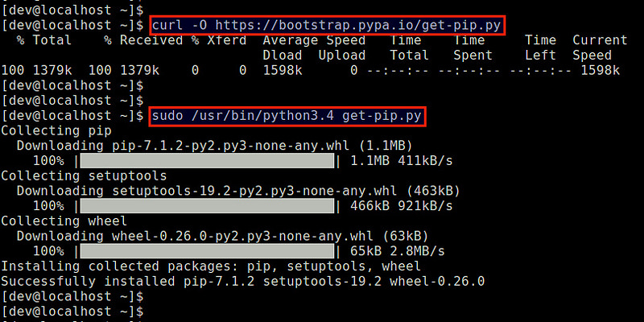Click the pip download progress bar
This screenshot has height=322, width=644.
pyautogui.click(x=204, y=161)
